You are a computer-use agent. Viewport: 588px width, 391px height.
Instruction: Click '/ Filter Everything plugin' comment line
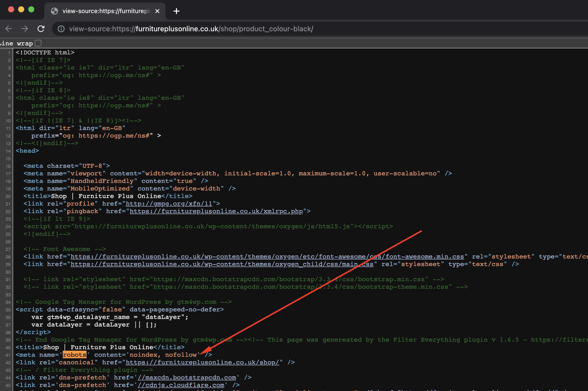coord(84,370)
